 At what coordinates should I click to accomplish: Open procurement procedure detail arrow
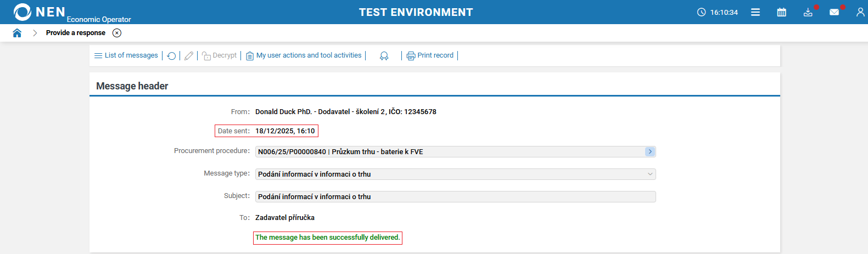point(650,152)
